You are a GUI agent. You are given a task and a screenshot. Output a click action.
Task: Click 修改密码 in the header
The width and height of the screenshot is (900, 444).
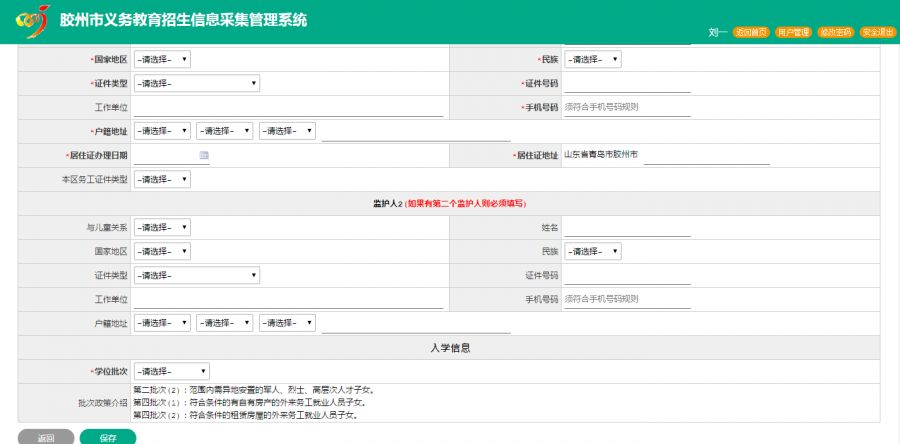point(836,33)
